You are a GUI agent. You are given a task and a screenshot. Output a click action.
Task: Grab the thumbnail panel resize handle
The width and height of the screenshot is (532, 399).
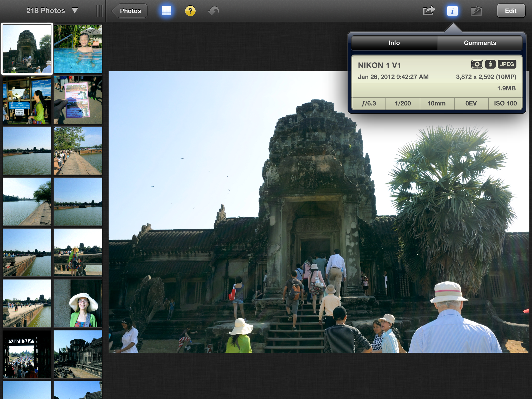99,11
